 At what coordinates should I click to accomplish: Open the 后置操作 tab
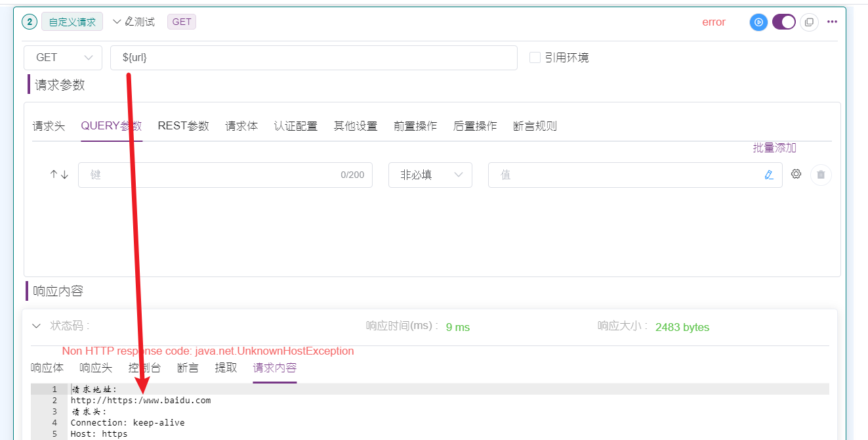475,126
